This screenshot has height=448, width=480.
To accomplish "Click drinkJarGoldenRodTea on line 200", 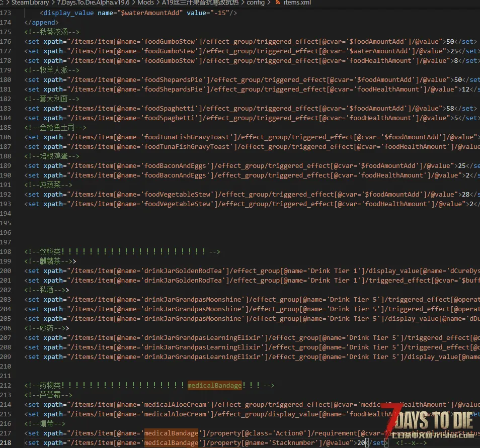I will coord(183,271).
